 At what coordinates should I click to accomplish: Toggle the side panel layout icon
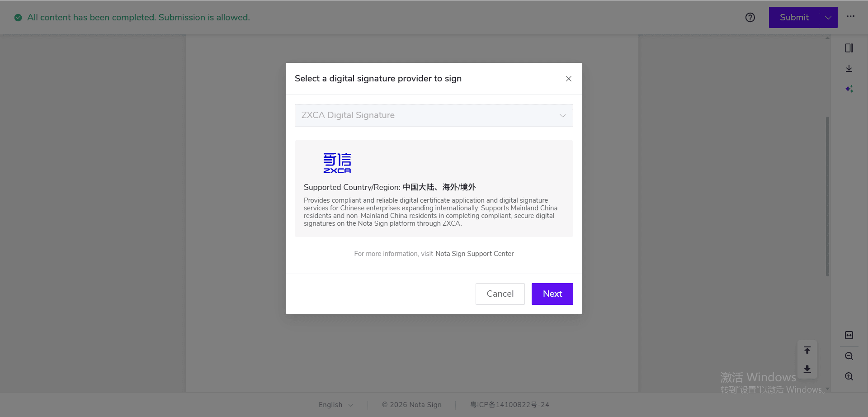coord(849,48)
